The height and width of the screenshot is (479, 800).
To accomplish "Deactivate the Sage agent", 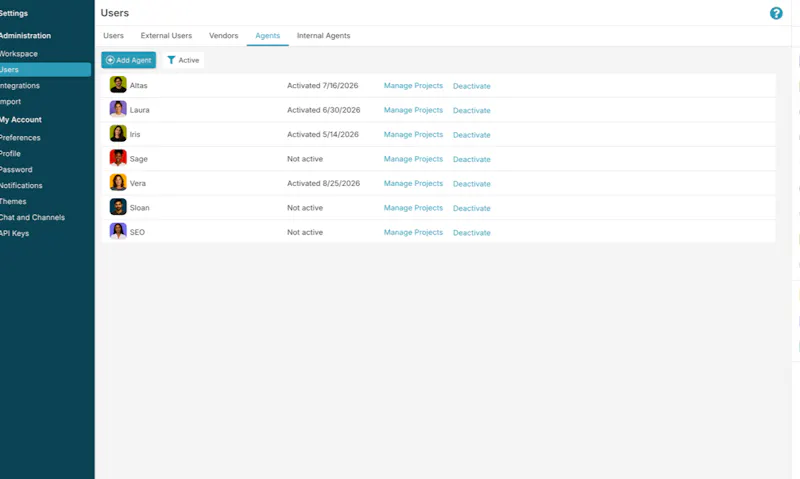I will point(471,160).
